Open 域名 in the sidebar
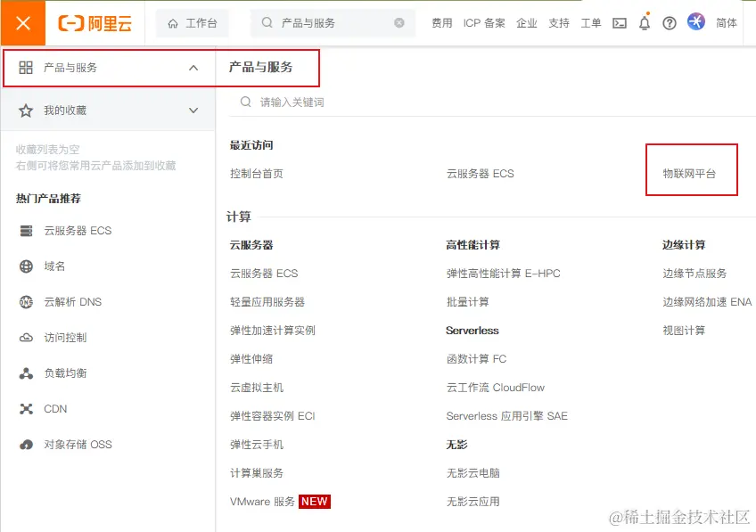 point(54,266)
